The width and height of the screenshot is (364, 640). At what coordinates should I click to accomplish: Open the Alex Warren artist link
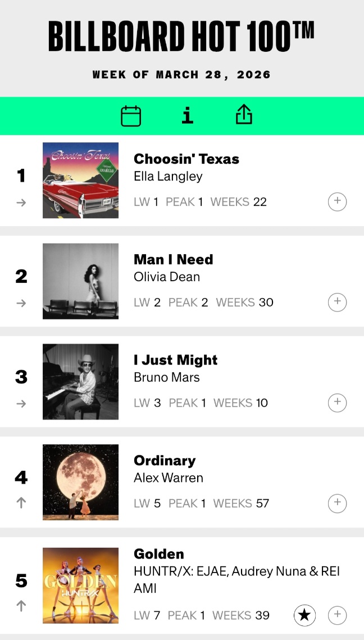point(169,478)
